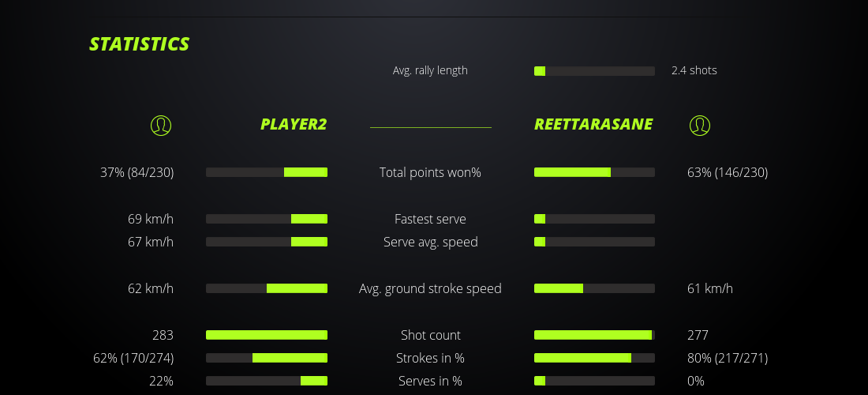The height and width of the screenshot is (395, 868).
Task: Select the PLAYER2 player name
Action: (293, 125)
